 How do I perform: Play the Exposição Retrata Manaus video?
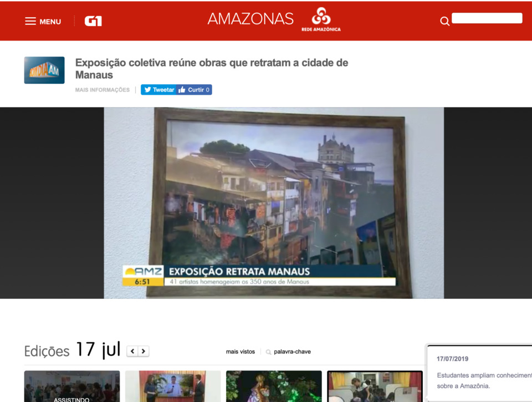274,203
